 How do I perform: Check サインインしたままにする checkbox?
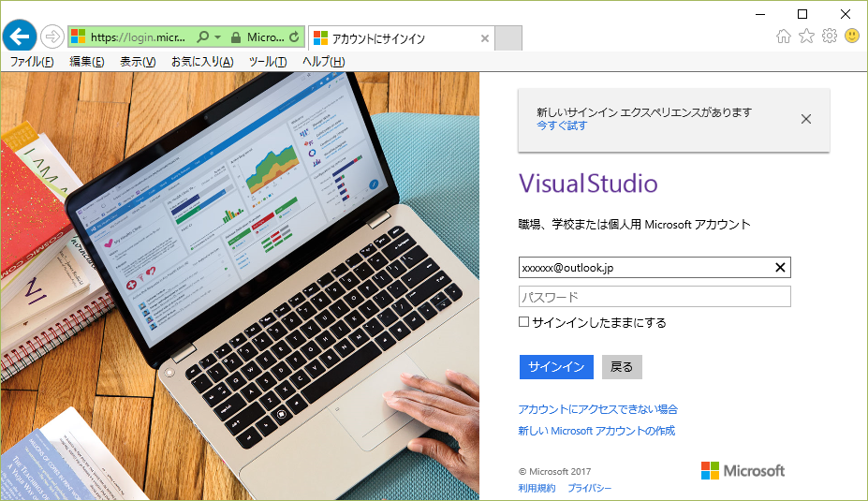523,321
